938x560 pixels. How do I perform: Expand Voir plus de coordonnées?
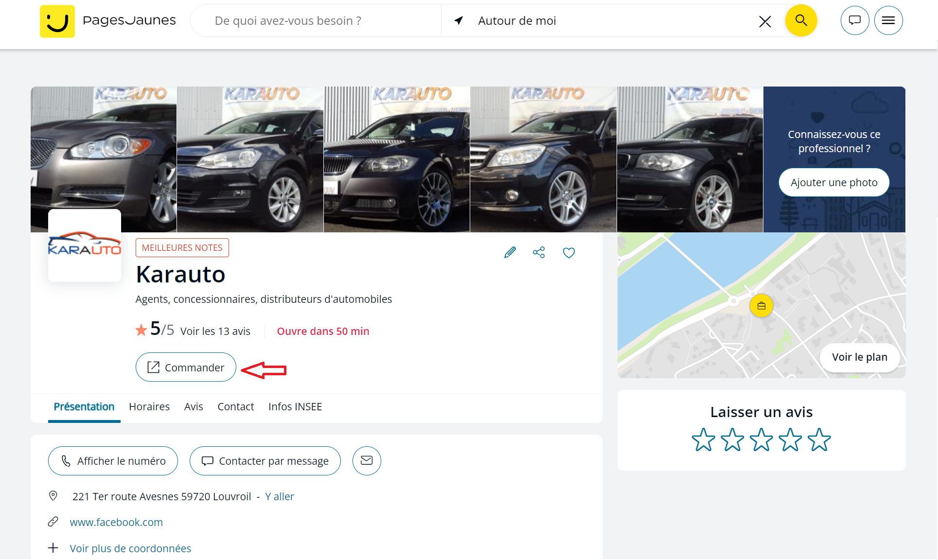(x=130, y=548)
